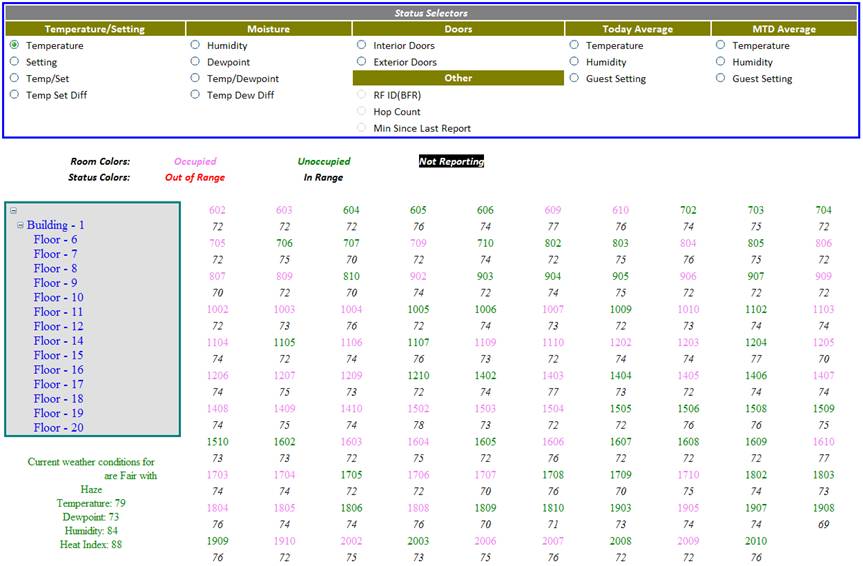
Task: Open room 704 details
Action: [823, 210]
